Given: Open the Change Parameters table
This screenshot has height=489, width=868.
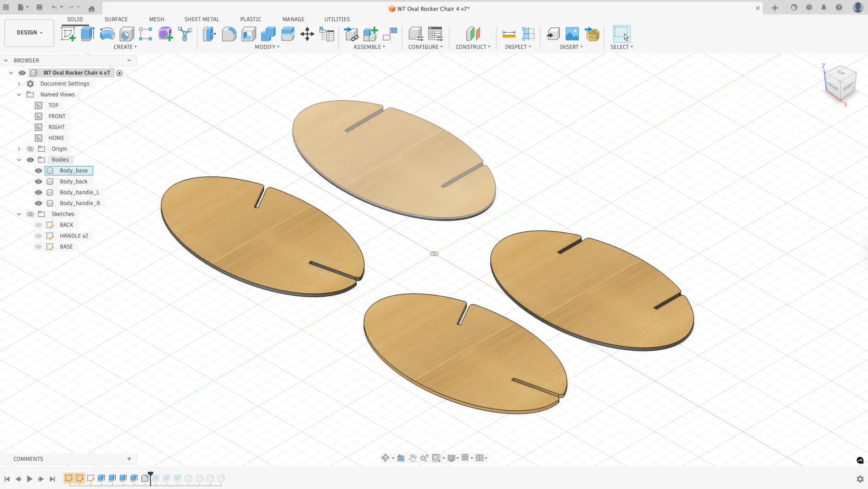Looking at the screenshot, I should pos(327,34).
